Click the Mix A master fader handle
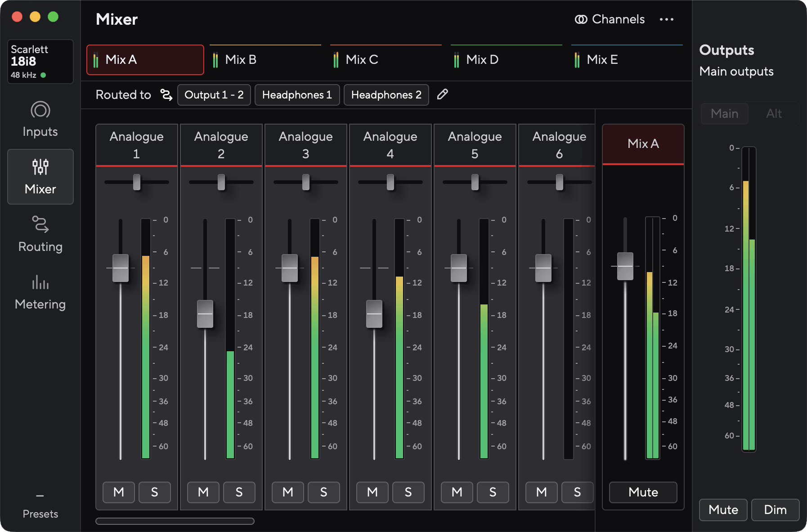807x532 pixels. click(x=625, y=266)
